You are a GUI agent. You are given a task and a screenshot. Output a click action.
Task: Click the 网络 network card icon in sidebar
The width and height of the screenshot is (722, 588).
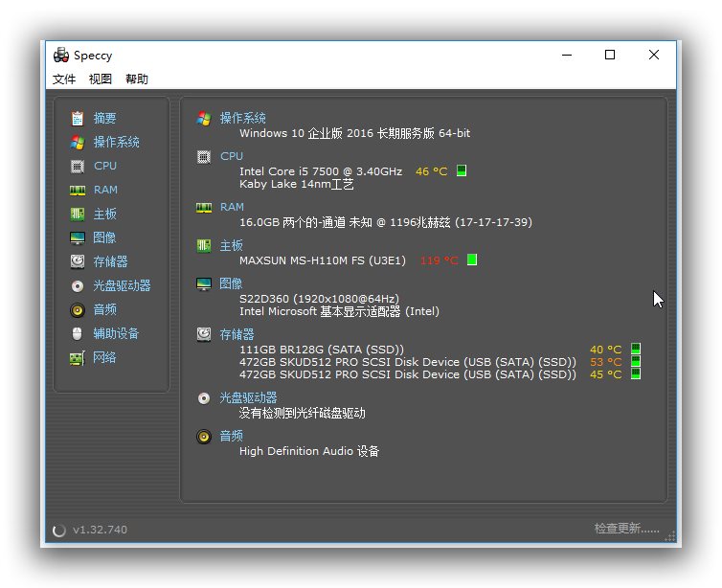click(x=78, y=358)
